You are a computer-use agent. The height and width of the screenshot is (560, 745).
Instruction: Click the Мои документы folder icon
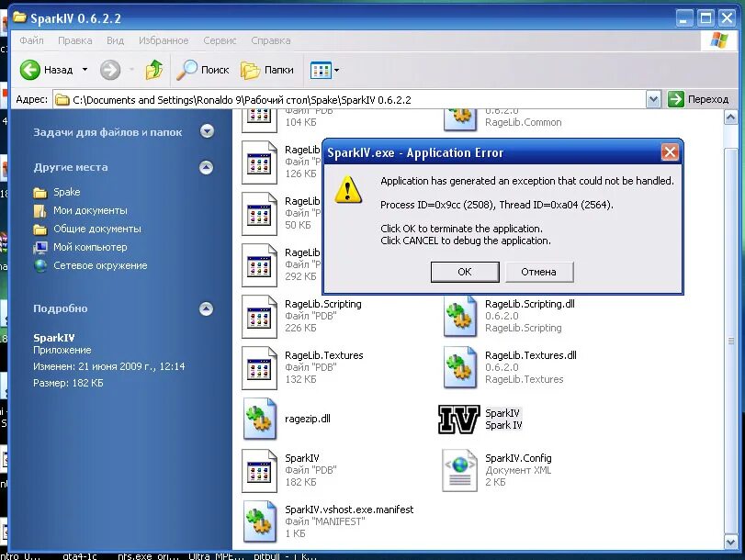coord(40,210)
